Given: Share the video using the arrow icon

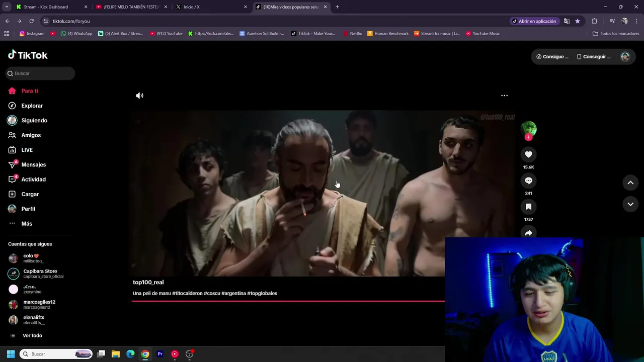Looking at the screenshot, I should click(x=528, y=233).
